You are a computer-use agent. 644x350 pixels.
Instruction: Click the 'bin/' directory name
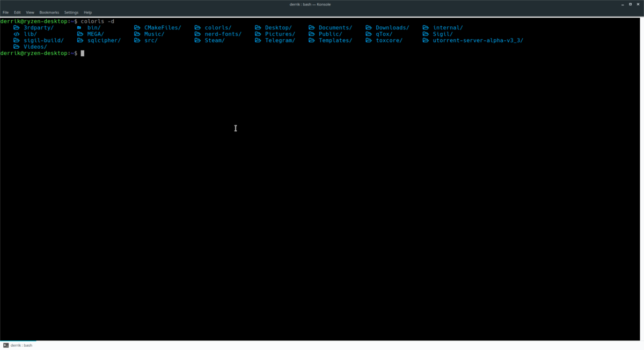coord(94,28)
